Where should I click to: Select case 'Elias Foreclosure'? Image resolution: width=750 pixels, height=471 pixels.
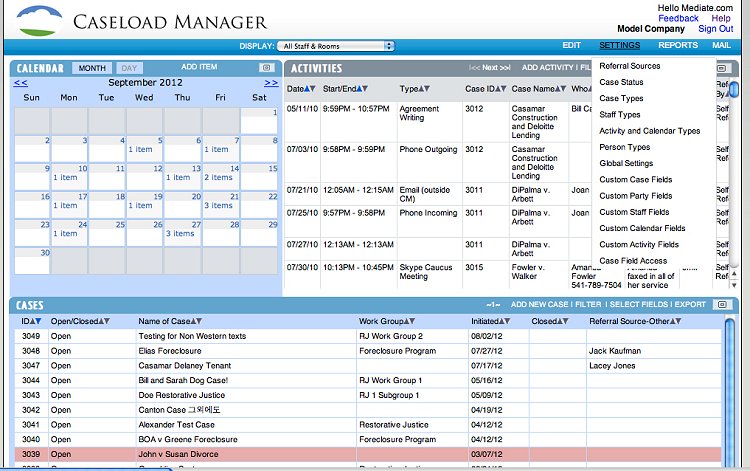169,351
